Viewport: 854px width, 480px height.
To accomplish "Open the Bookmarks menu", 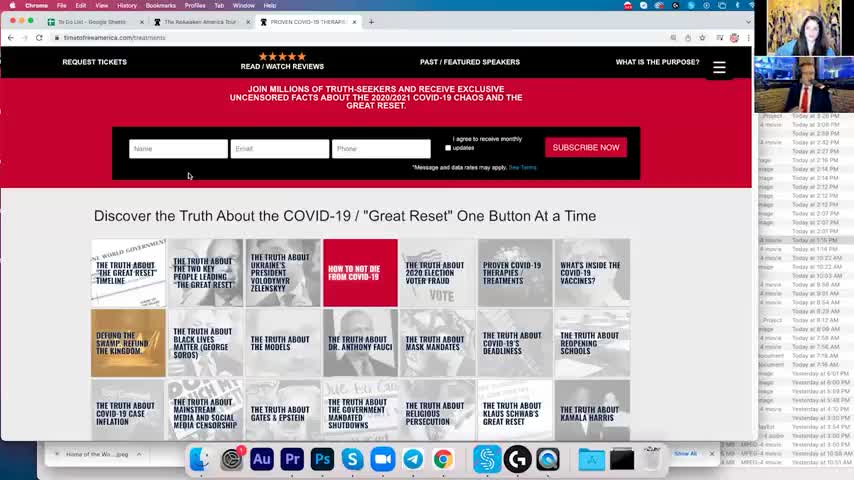I will (x=161, y=5).
